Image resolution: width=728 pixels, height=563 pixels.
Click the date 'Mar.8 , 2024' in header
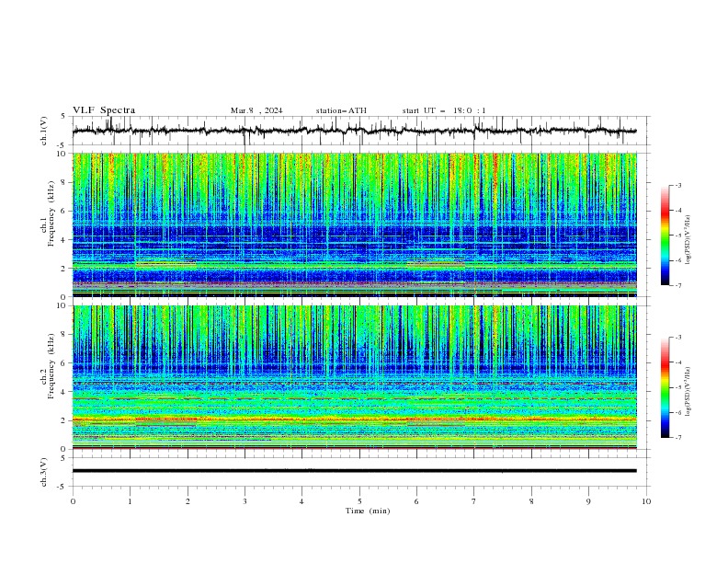[256, 110]
